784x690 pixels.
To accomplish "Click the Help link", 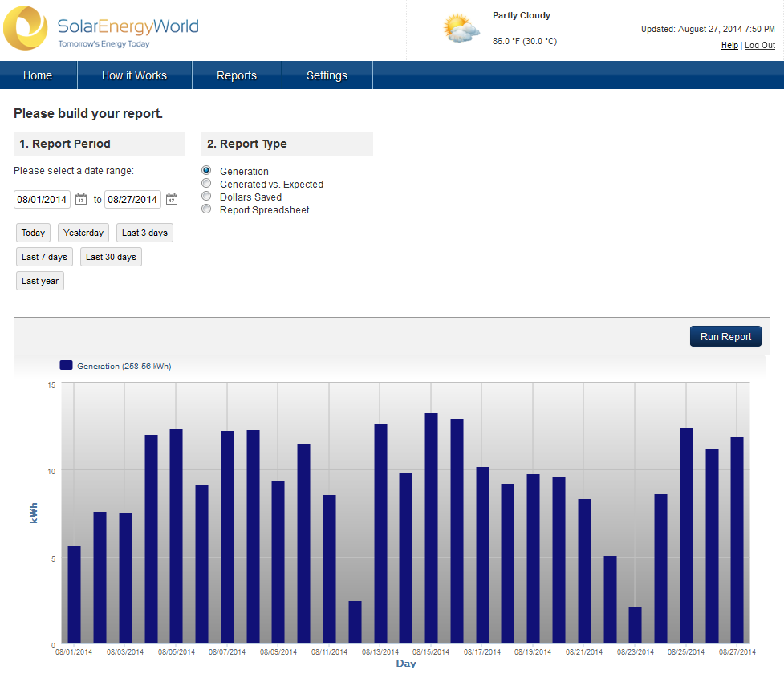I will [729, 46].
